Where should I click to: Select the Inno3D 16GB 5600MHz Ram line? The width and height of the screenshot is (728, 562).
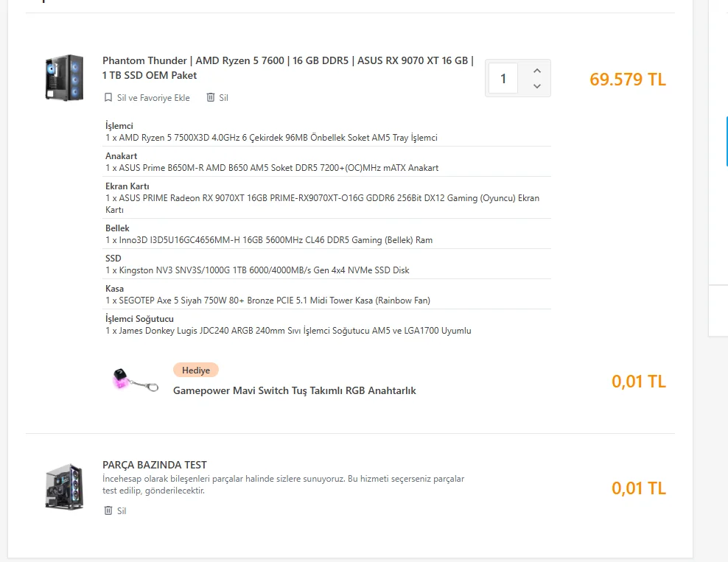[269, 240]
